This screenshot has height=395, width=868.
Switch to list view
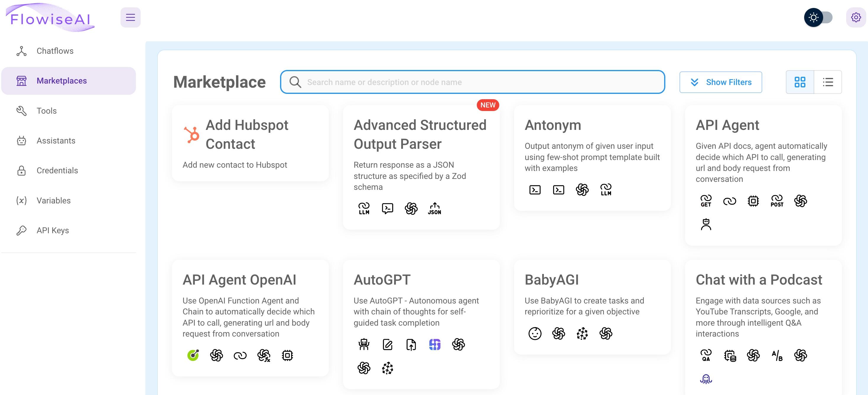click(x=828, y=82)
